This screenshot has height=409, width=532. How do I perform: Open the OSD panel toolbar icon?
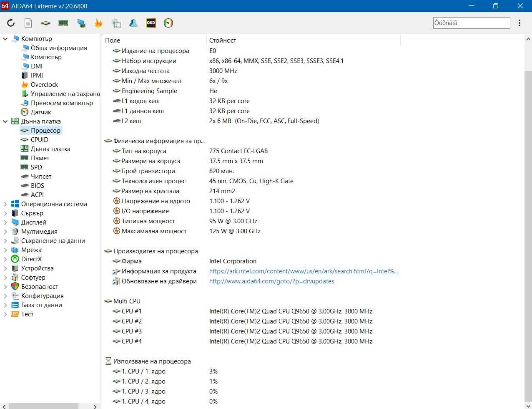click(151, 23)
